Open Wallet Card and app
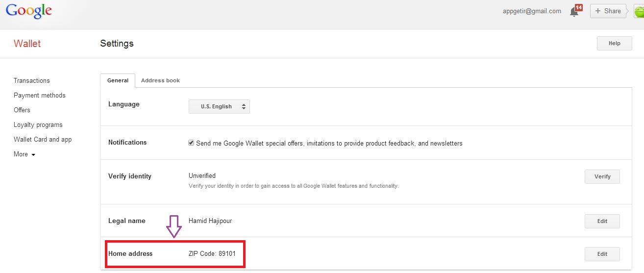 click(x=43, y=139)
